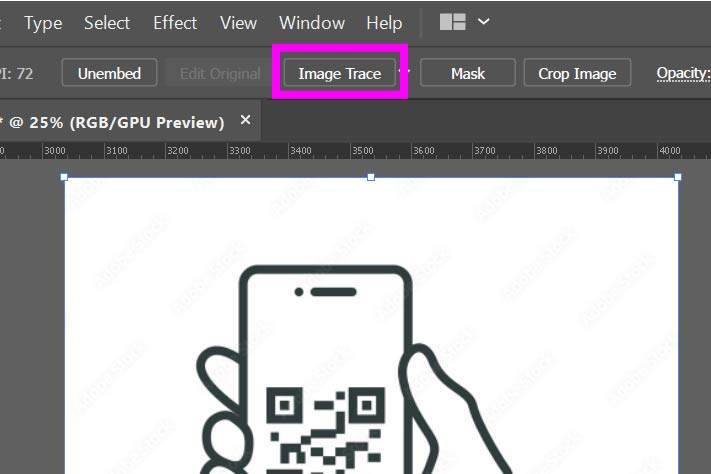Image resolution: width=711 pixels, height=474 pixels.
Task: Click the top-right selection handle of the image
Action: pos(678,177)
